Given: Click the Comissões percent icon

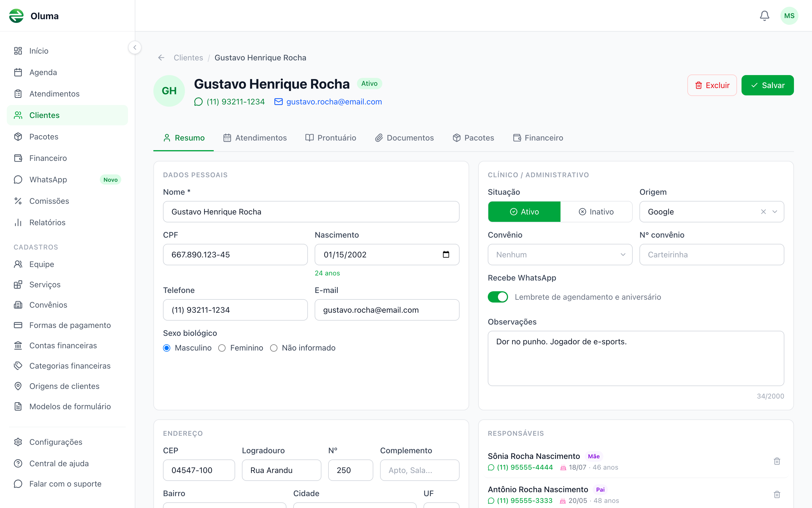Looking at the screenshot, I should click(x=18, y=201).
